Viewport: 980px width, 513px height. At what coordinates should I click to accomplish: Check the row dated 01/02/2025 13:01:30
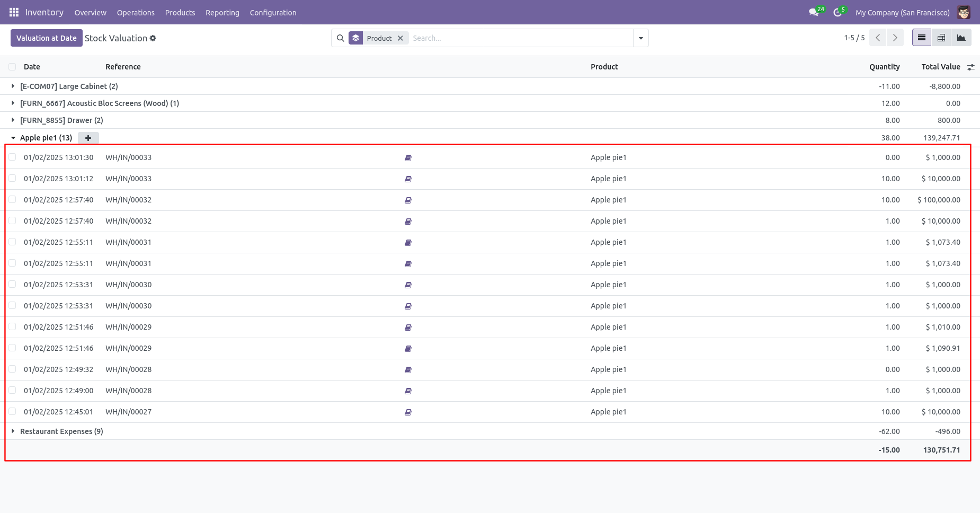pyautogui.click(x=12, y=157)
